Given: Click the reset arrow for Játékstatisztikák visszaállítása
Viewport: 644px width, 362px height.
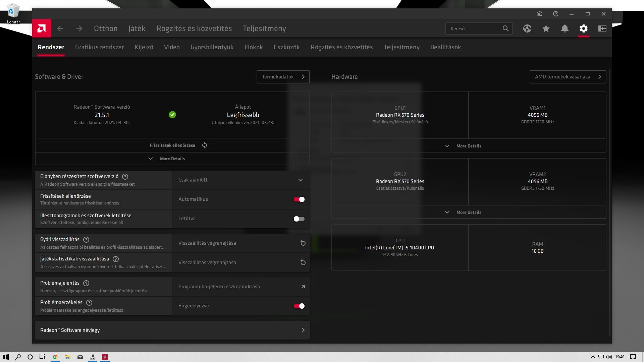Looking at the screenshot, I should click(303, 262).
